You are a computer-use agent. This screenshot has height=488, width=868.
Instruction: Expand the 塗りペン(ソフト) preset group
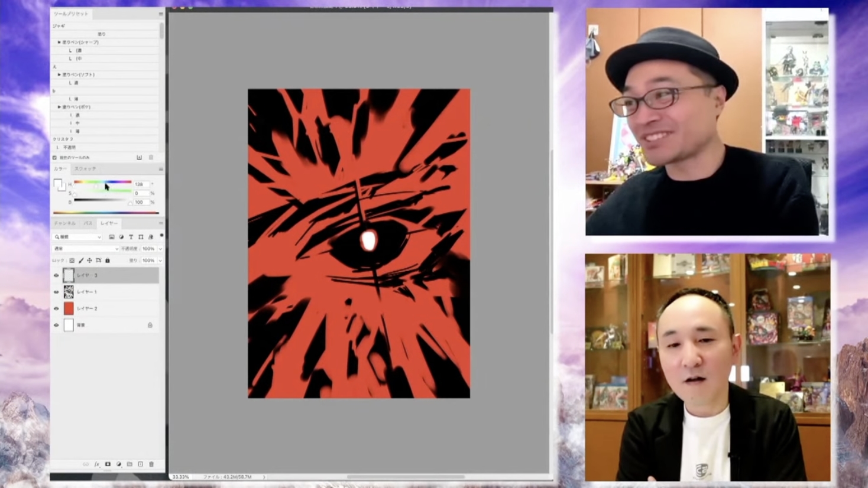point(59,74)
